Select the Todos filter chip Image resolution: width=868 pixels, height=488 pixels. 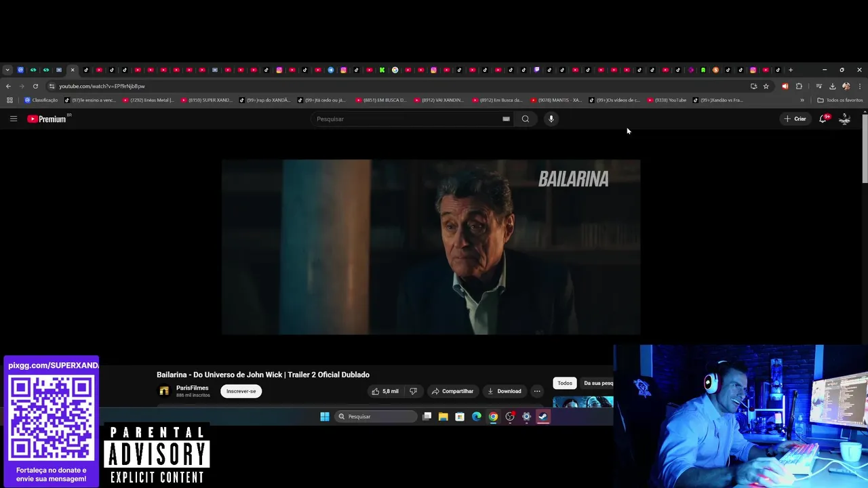tap(565, 383)
